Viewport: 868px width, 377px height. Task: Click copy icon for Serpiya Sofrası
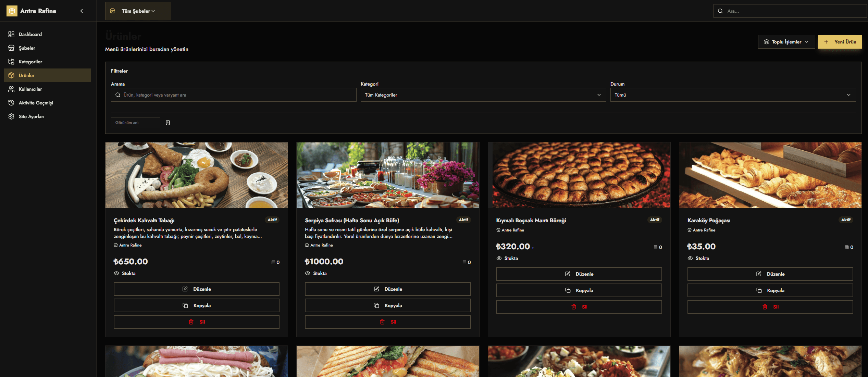click(x=376, y=305)
